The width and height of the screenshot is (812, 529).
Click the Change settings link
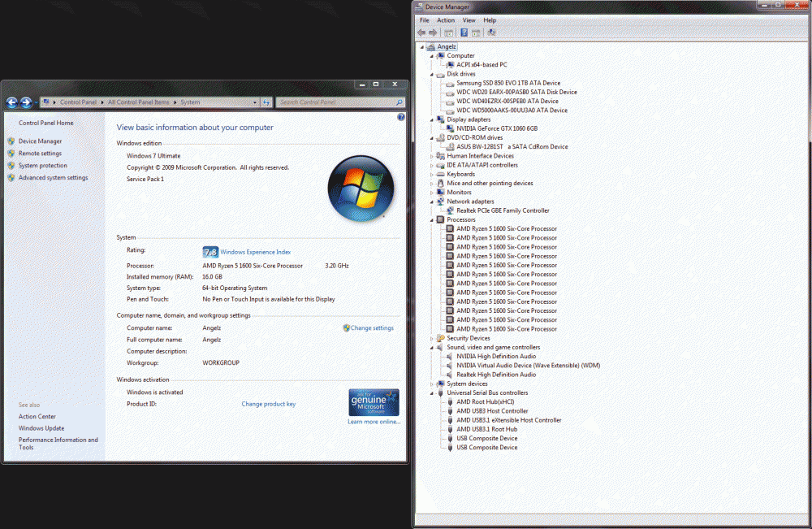[x=371, y=328]
